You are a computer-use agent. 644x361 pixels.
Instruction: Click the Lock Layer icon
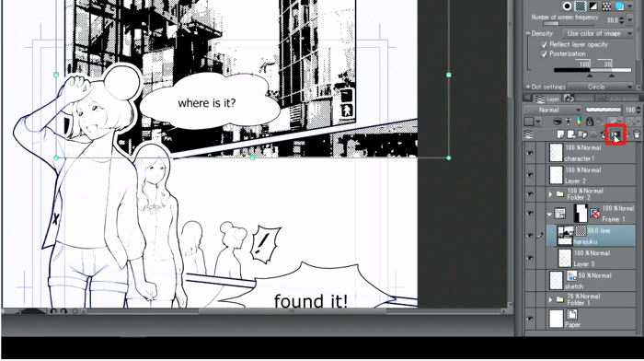pyautogui.click(x=590, y=122)
